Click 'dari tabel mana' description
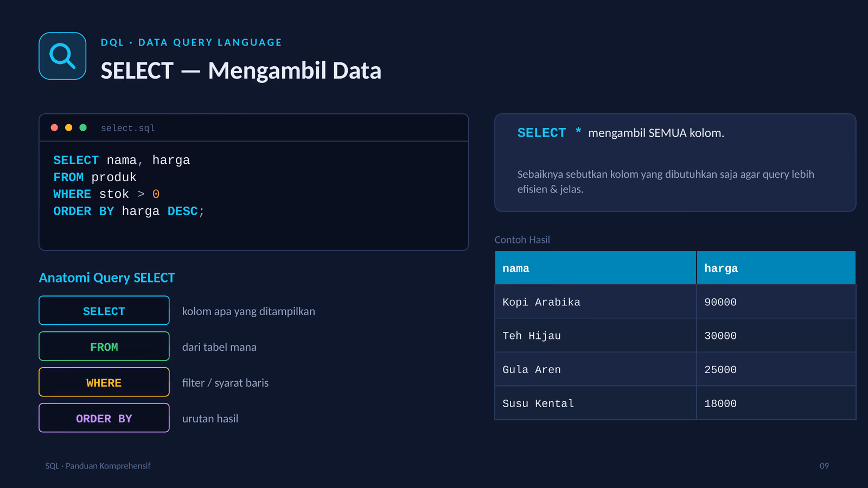868x488 pixels. [x=219, y=347]
